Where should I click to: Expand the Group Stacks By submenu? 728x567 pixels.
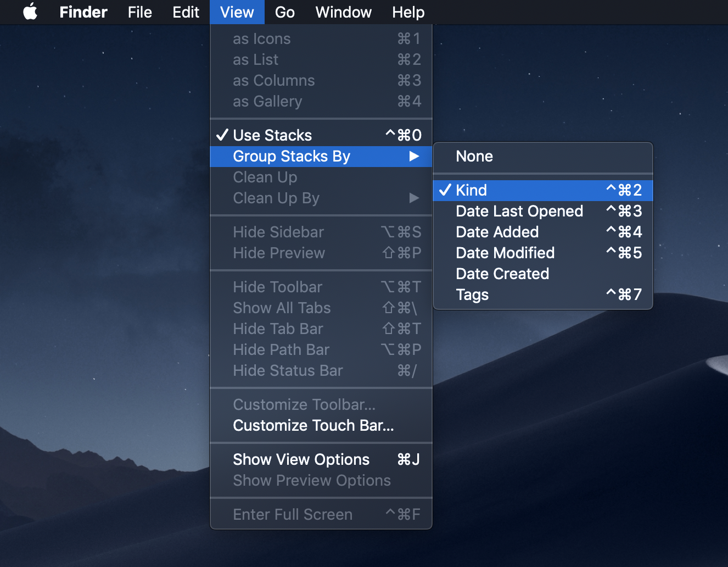click(x=292, y=157)
